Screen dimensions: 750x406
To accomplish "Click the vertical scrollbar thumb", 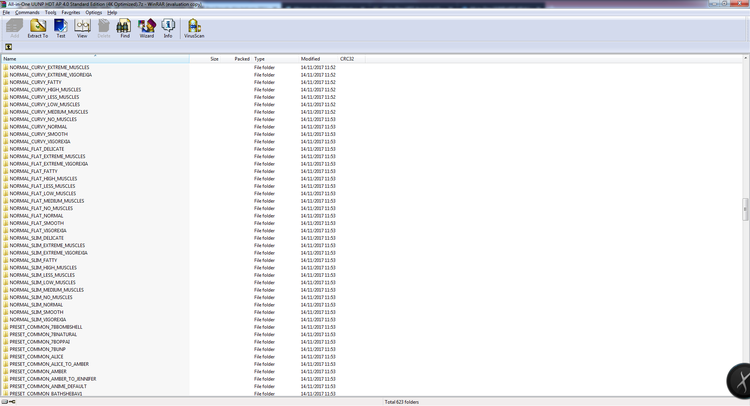I will click(745, 209).
